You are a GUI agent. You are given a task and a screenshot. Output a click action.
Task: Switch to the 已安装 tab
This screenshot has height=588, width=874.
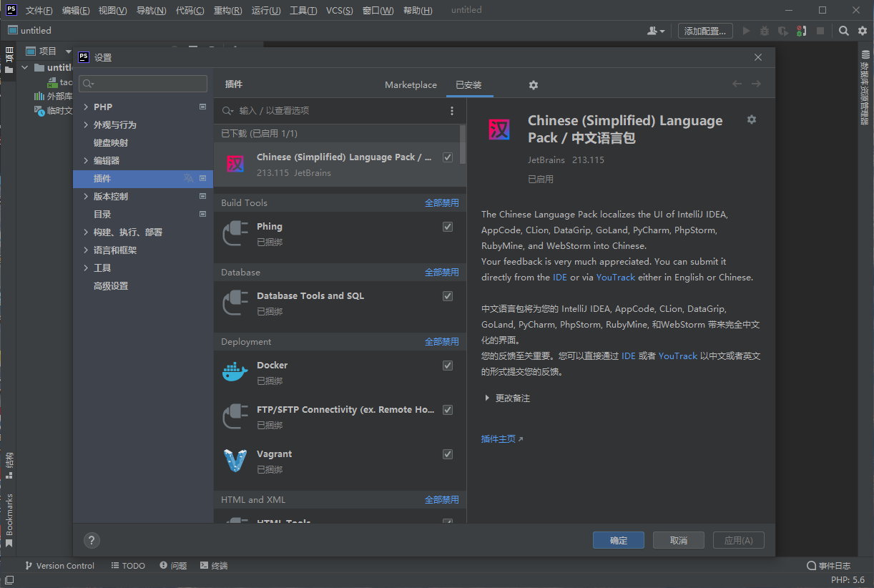coord(468,85)
